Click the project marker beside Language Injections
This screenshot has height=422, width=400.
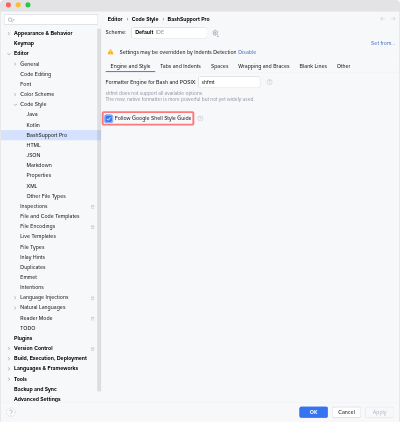point(93,298)
